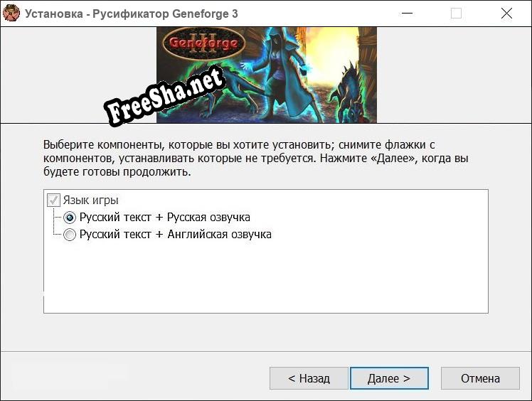This screenshot has width=532, height=401.
Task: Click the Язык игры label text
Action: pos(90,200)
